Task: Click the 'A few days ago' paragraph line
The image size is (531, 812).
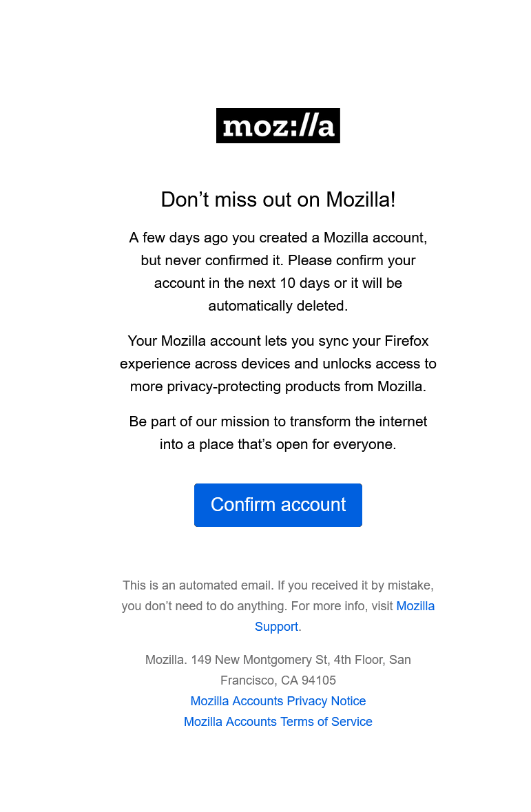Action: point(278,238)
